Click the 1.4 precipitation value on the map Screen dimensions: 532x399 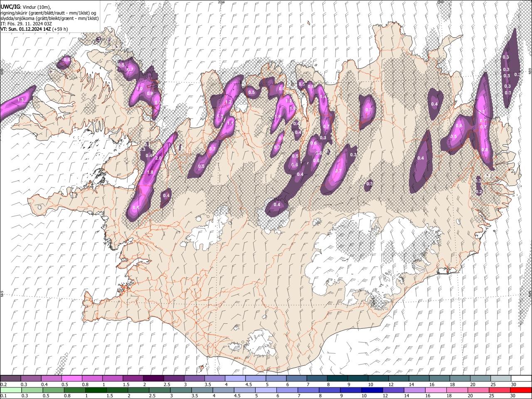[x=323, y=96]
